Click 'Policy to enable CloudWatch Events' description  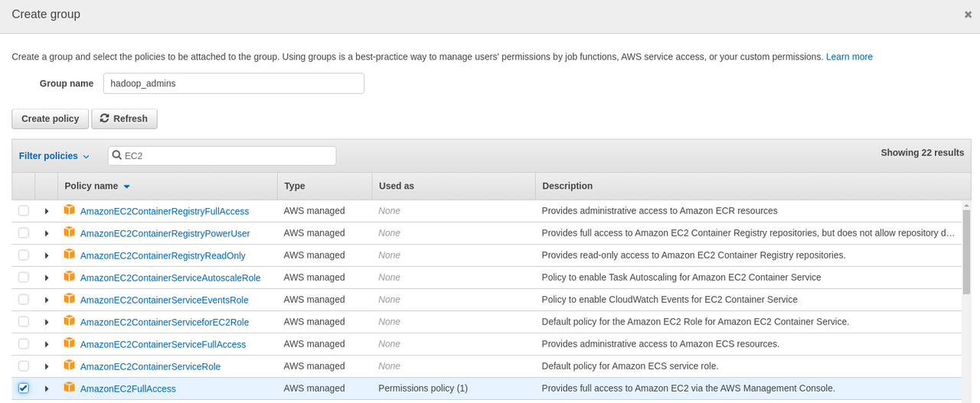(669, 300)
